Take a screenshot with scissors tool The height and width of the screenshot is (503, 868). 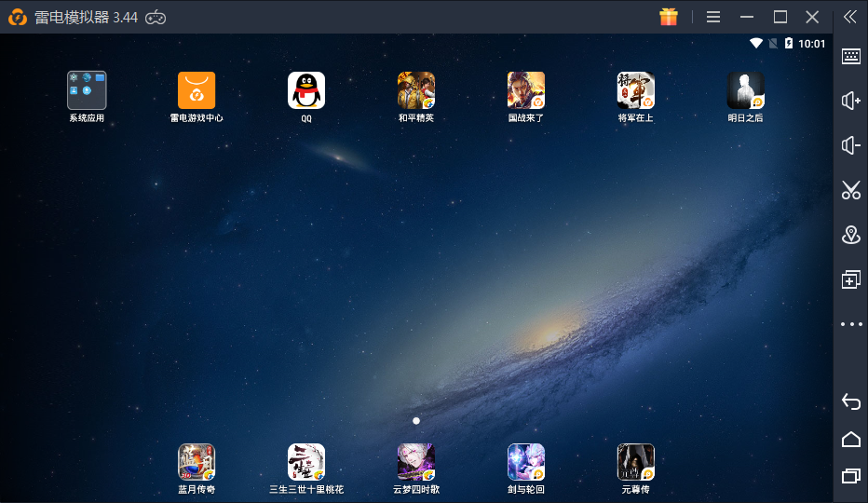click(x=850, y=190)
